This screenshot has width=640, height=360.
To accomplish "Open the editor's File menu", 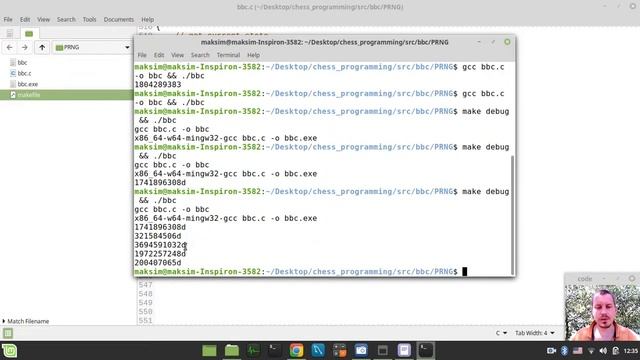I will (8, 19).
